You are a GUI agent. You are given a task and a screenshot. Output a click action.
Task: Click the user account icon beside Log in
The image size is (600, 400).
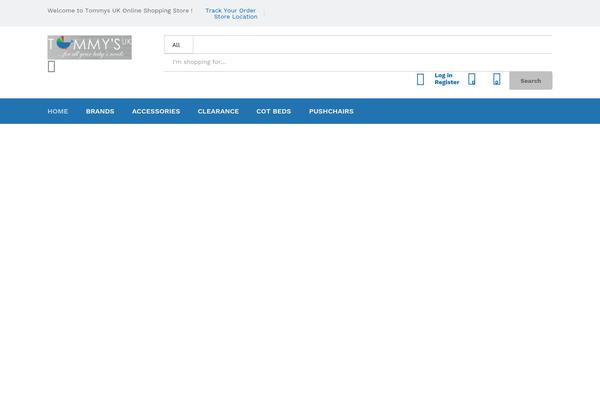(420, 79)
